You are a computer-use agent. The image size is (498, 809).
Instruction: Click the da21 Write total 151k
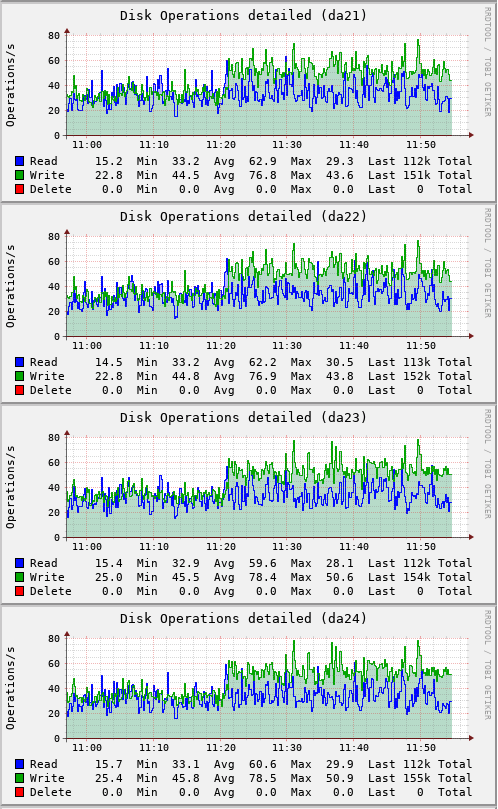point(416,175)
